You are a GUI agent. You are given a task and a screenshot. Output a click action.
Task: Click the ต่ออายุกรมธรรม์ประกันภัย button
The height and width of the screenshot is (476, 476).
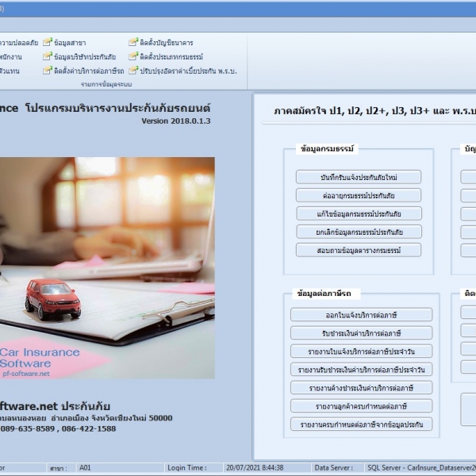coord(359,195)
